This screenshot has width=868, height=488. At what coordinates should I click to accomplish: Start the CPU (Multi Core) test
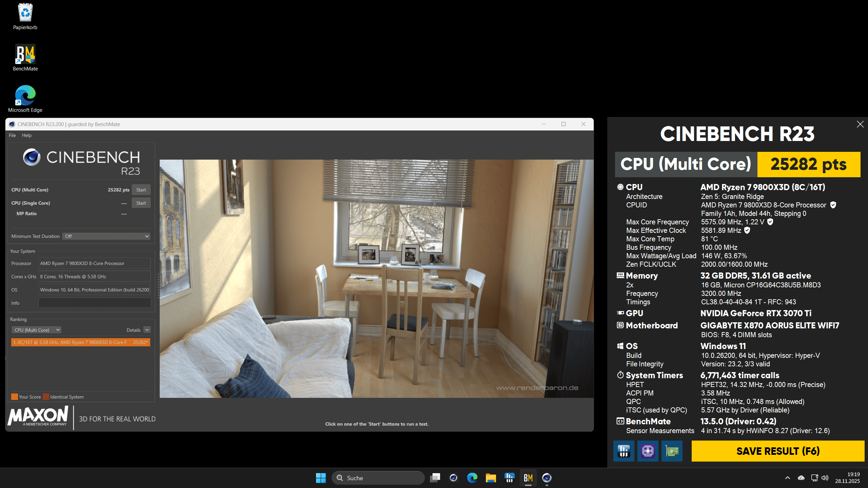click(141, 190)
